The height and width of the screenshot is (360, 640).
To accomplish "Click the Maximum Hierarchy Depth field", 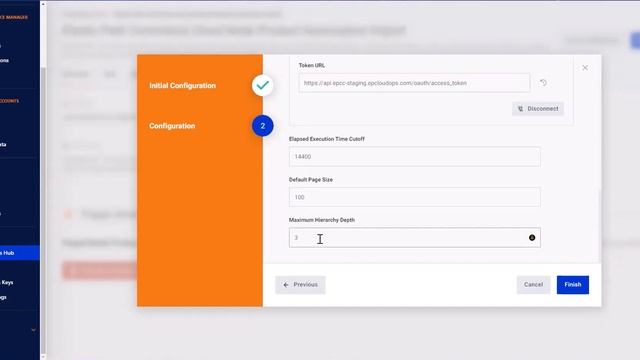I will pos(415,238).
